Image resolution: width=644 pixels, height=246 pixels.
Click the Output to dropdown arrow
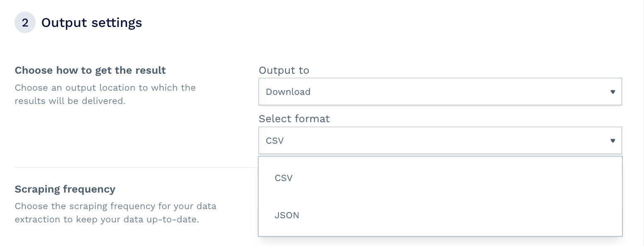click(613, 92)
